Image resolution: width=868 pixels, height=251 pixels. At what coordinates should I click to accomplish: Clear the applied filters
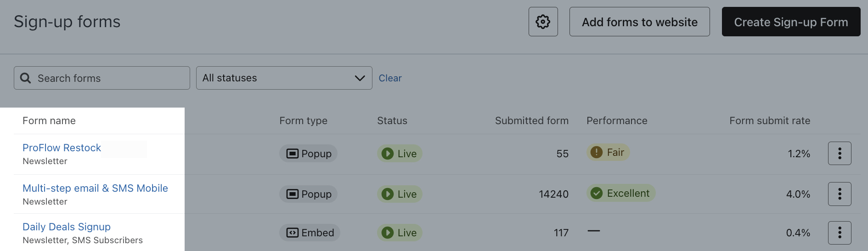pos(390,78)
